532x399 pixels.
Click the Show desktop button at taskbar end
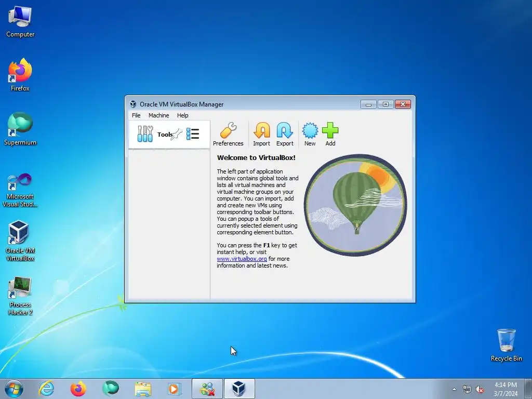[x=528, y=389]
